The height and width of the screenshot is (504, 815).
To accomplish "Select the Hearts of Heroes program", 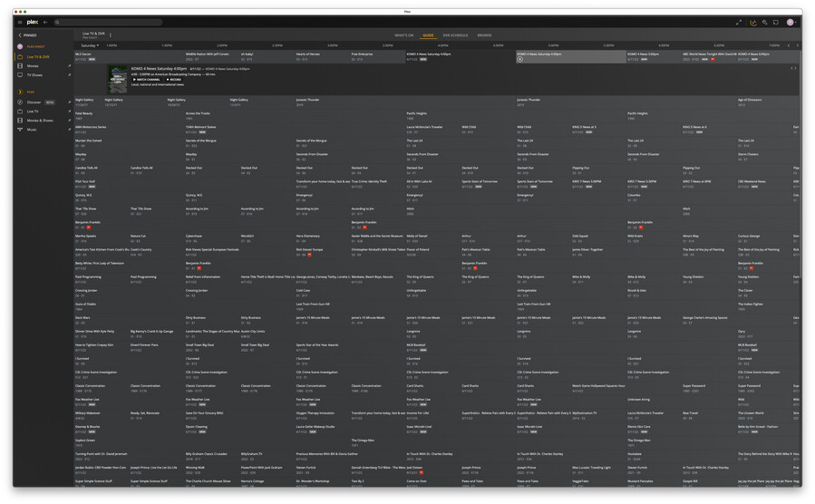I will point(322,56).
